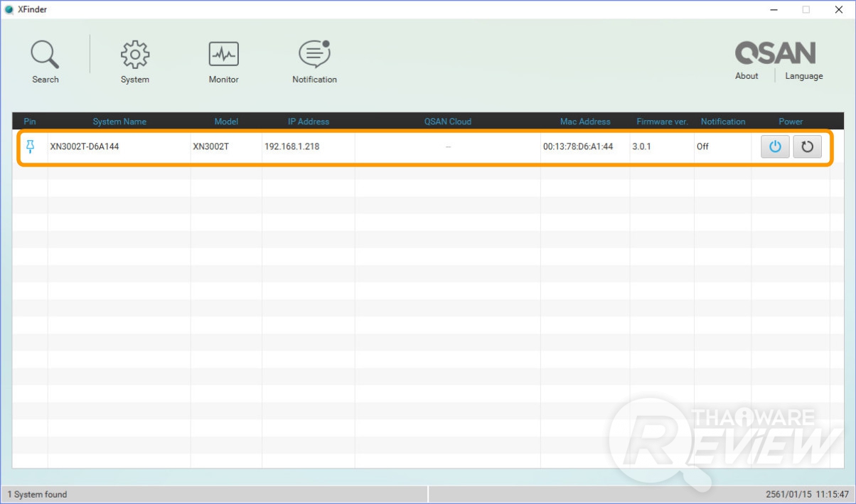Viewport: 856px width, 504px height.
Task: Toggle the pin for XN3002T-D6A144
Action: tap(30, 146)
